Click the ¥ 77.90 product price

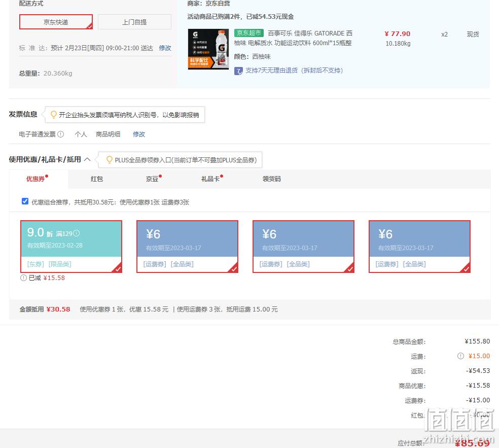click(x=398, y=34)
